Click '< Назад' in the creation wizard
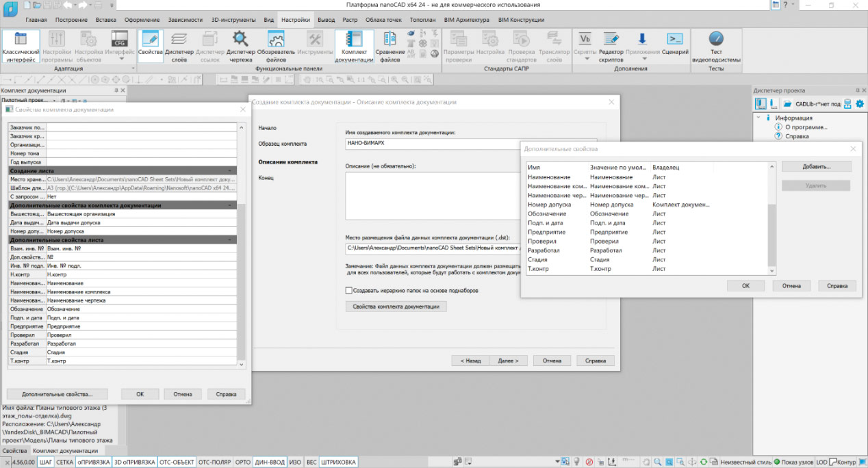 (470, 361)
